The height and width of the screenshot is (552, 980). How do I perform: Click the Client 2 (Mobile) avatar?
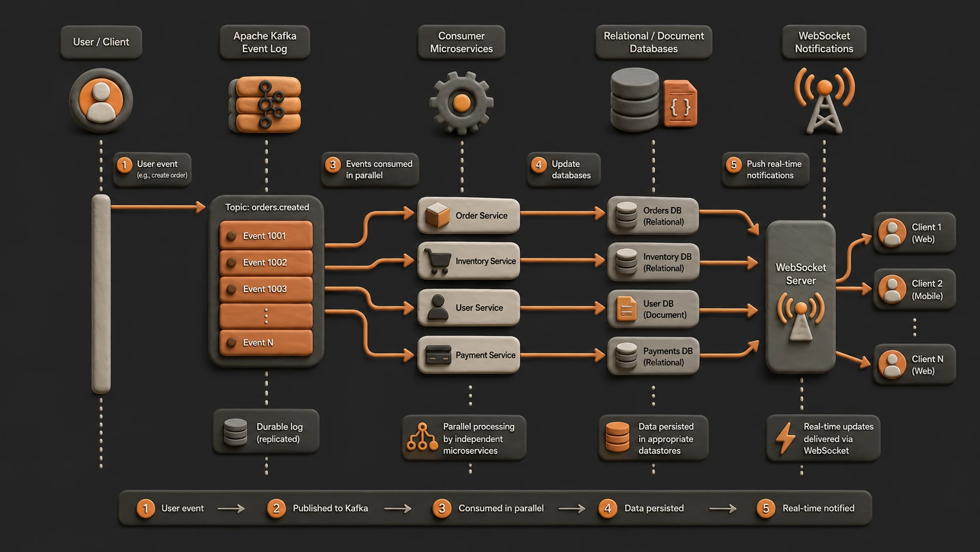(x=892, y=289)
